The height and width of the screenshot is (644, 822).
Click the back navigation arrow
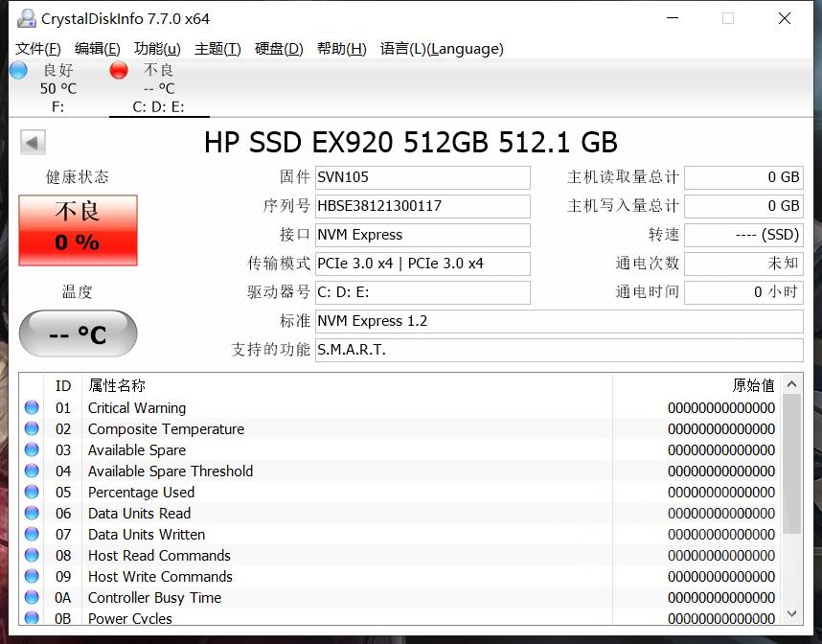click(x=32, y=141)
